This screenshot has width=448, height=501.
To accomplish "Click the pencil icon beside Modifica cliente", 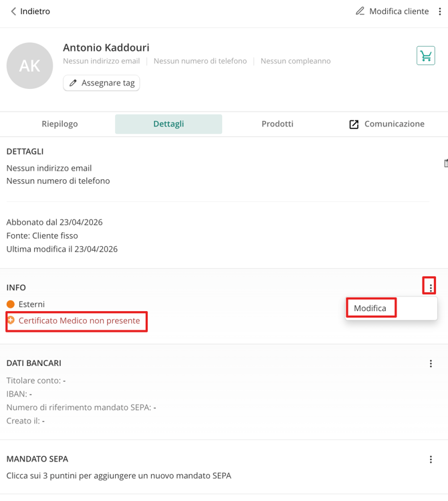I will (x=360, y=11).
